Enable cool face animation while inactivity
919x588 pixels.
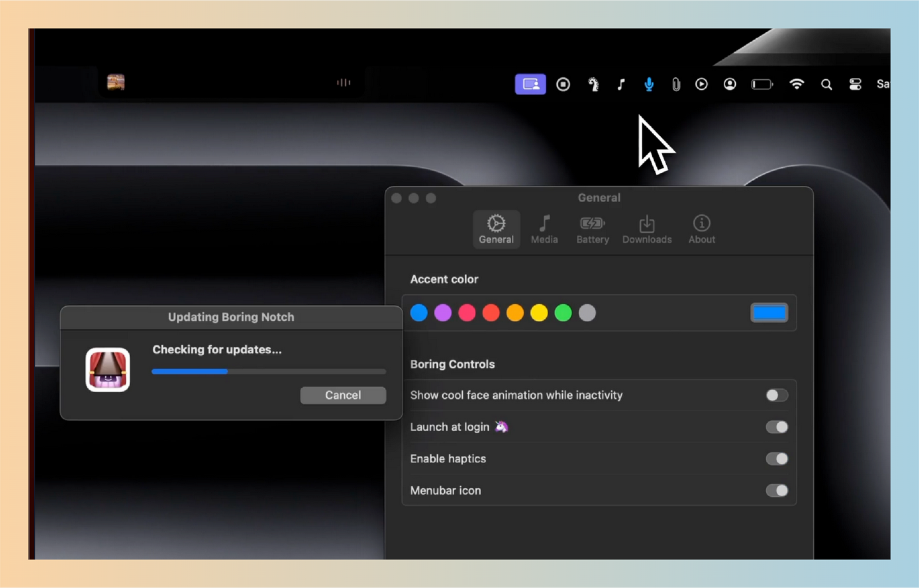(x=776, y=395)
